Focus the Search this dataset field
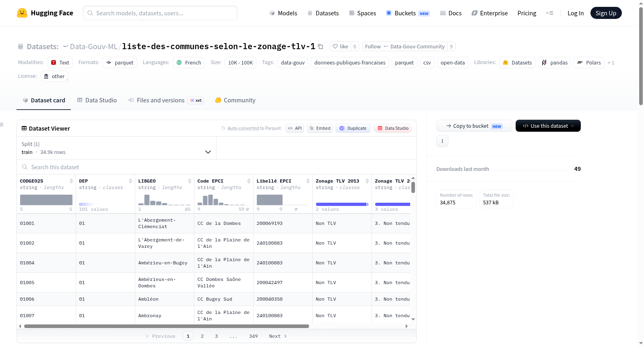The width and height of the screenshot is (644, 347). pyautogui.click(x=217, y=167)
